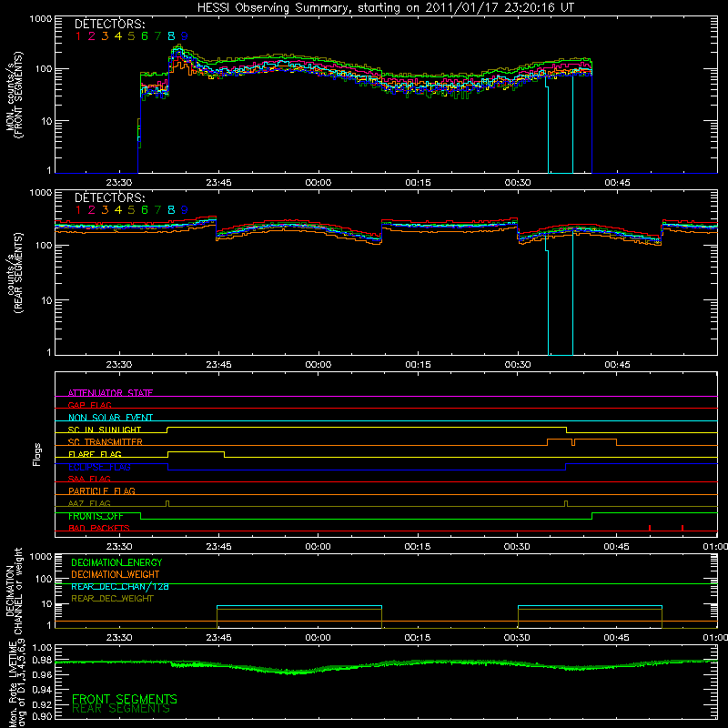Screen dimensions: 728x728
Task: Select detector 3 legend number in rear segments plot
Action: 105,210
